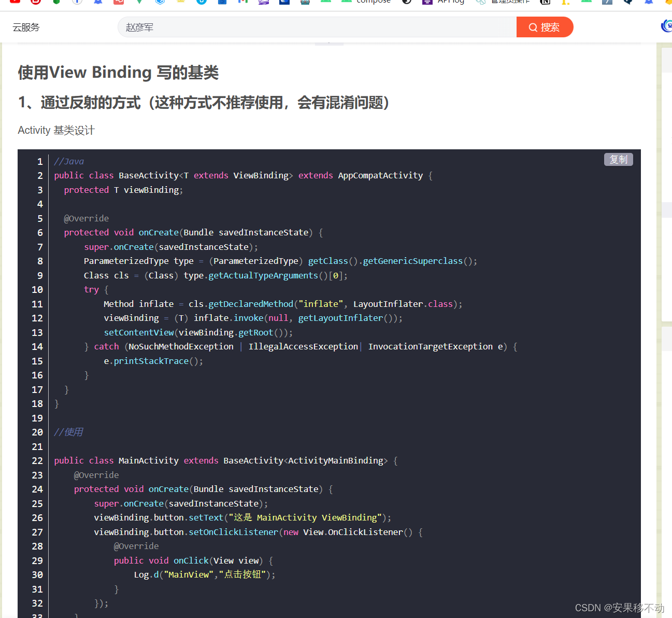Open the Facebook bookmark icon
Screen dimensions: 672x618
pyautogui.click(x=77, y=2)
